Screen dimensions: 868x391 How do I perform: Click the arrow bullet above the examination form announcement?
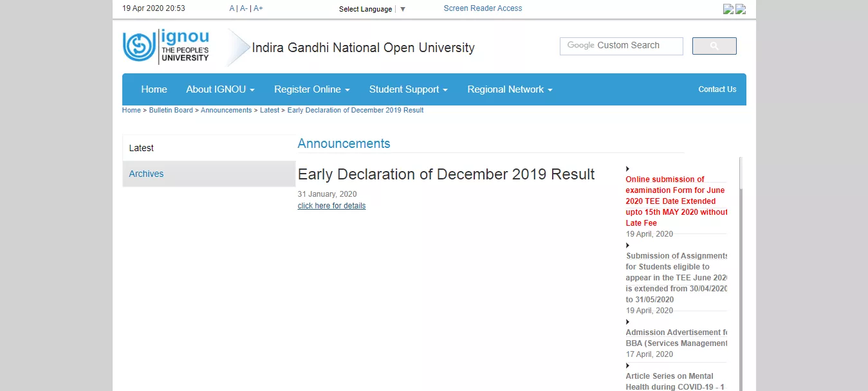pos(628,169)
